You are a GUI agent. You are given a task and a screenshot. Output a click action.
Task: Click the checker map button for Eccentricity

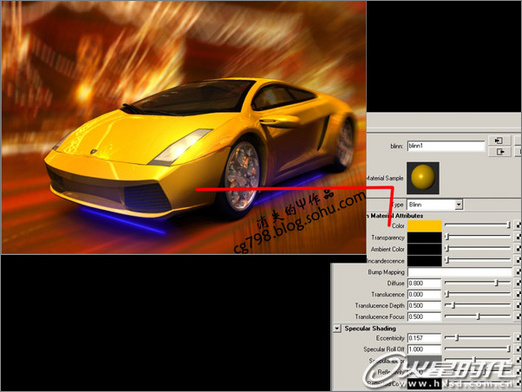pyautogui.click(x=519, y=338)
